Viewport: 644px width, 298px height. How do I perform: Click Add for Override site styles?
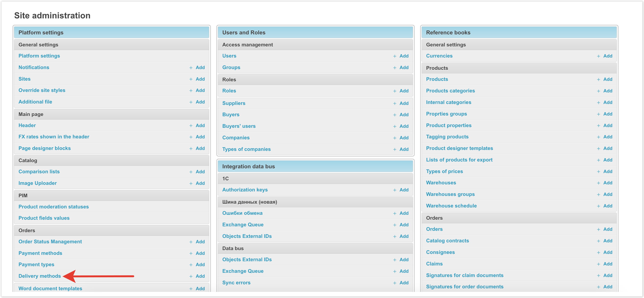tap(200, 90)
